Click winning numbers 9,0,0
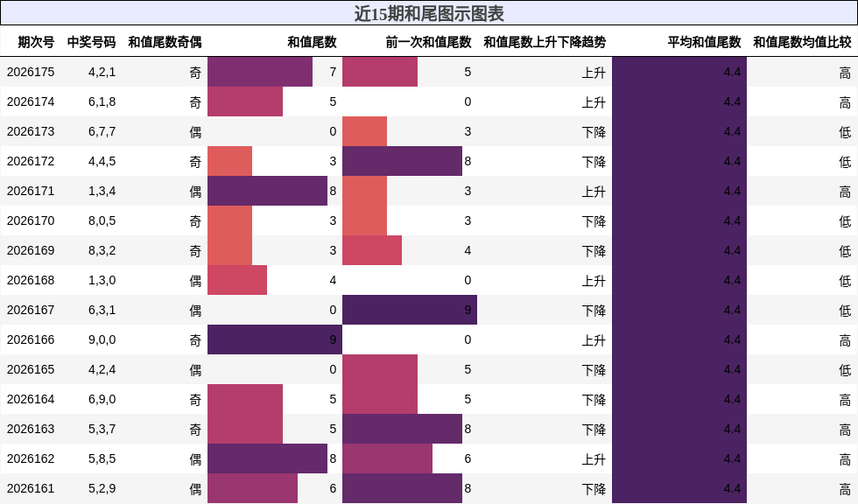The image size is (858, 504). (x=102, y=340)
